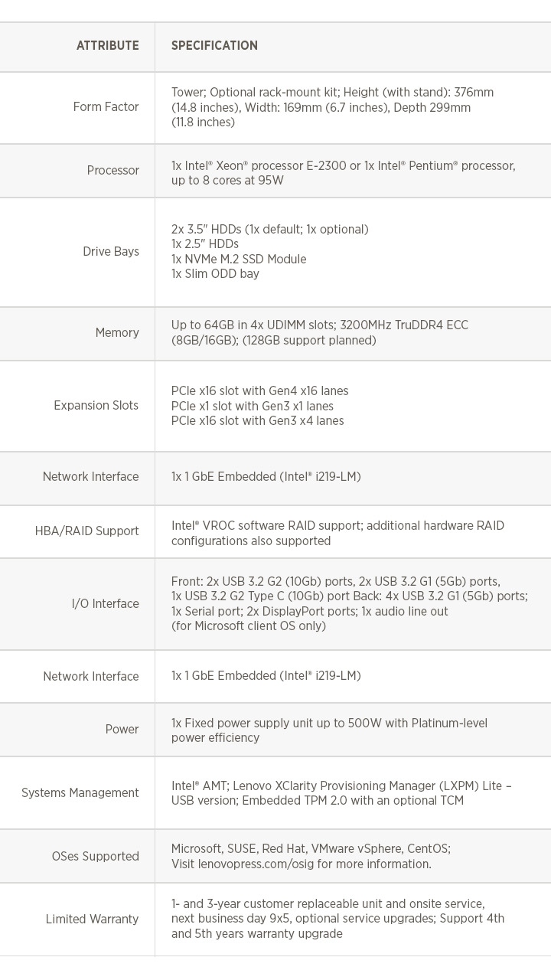Click the Power attribute label
Screen dimensions: 551x980
pos(122,730)
